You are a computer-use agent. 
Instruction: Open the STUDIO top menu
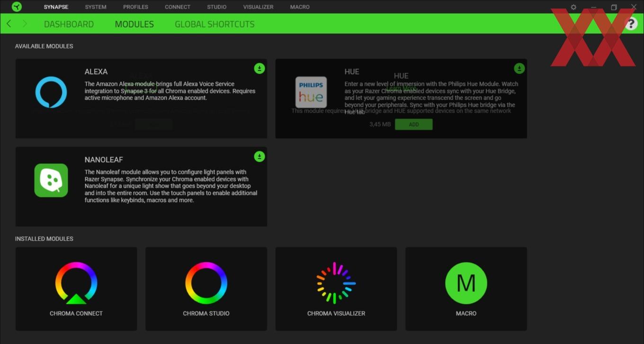216,7
